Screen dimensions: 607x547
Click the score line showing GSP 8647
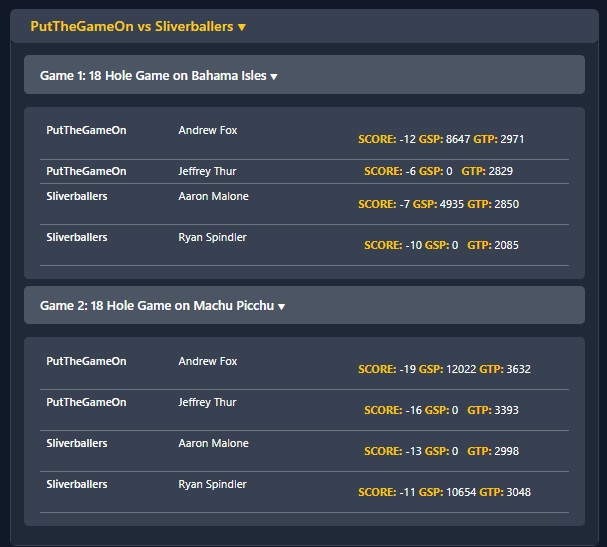pos(441,139)
